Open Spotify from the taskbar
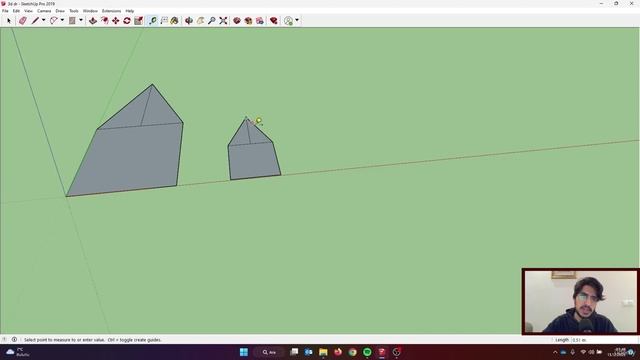Viewport: 640px width, 360px height. 367,352
